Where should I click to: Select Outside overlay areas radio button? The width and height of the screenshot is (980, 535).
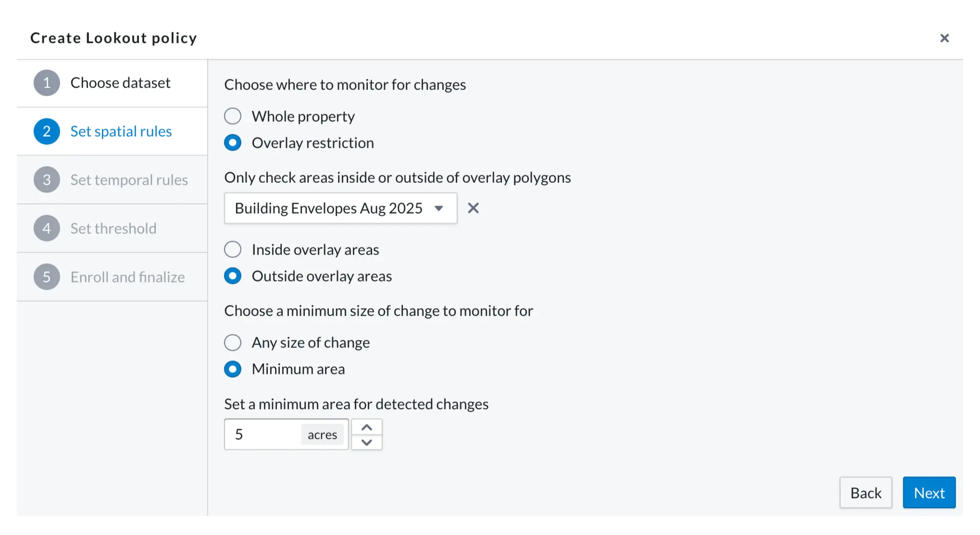(x=233, y=276)
